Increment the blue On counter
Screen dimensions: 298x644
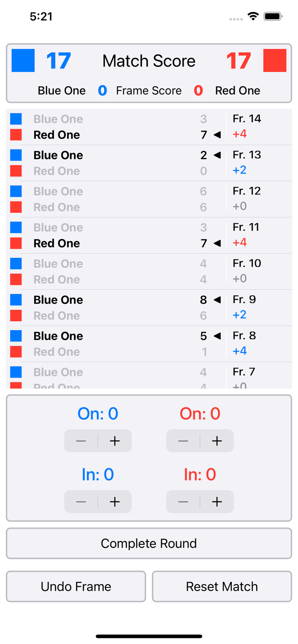coord(114,440)
